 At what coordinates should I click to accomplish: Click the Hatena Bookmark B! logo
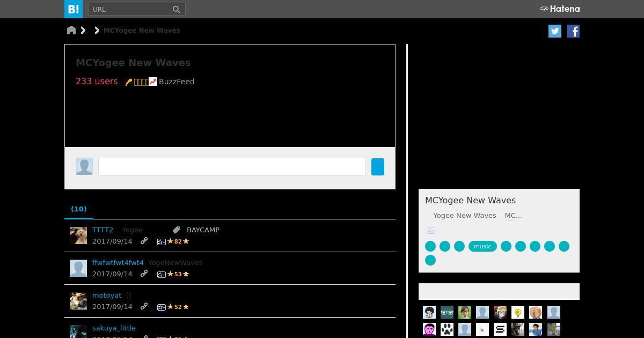click(74, 9)
